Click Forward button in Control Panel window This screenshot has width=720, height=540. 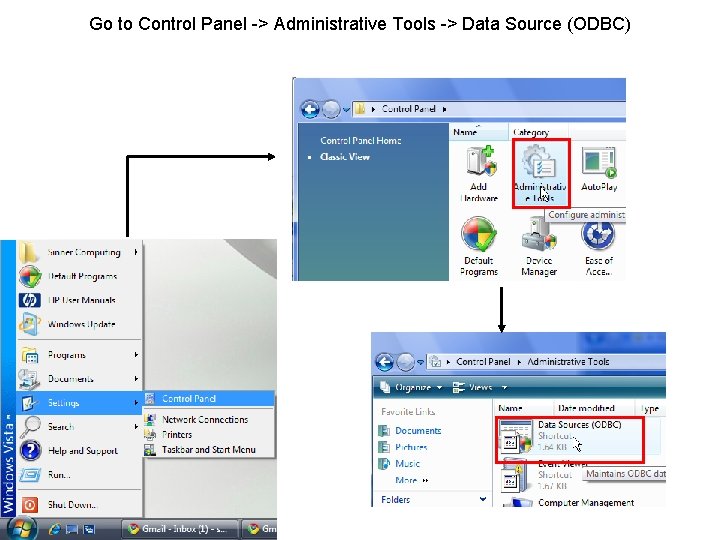click(331, 109)
